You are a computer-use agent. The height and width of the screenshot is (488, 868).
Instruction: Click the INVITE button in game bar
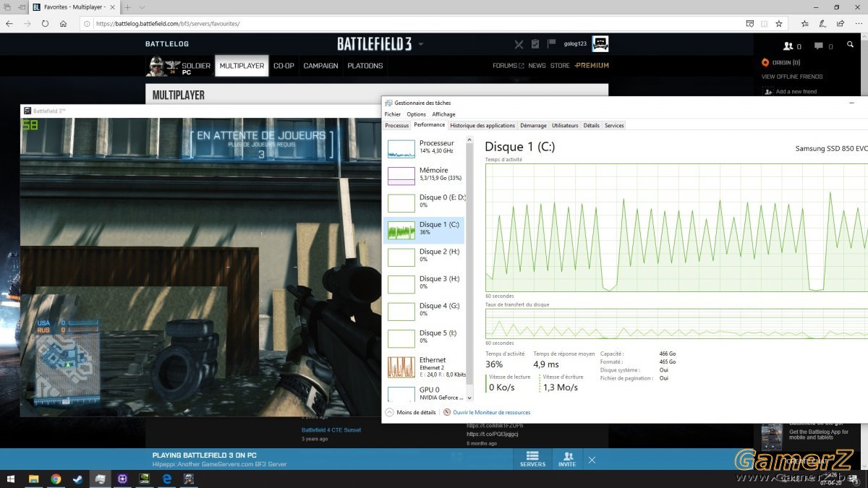point(567,459)
